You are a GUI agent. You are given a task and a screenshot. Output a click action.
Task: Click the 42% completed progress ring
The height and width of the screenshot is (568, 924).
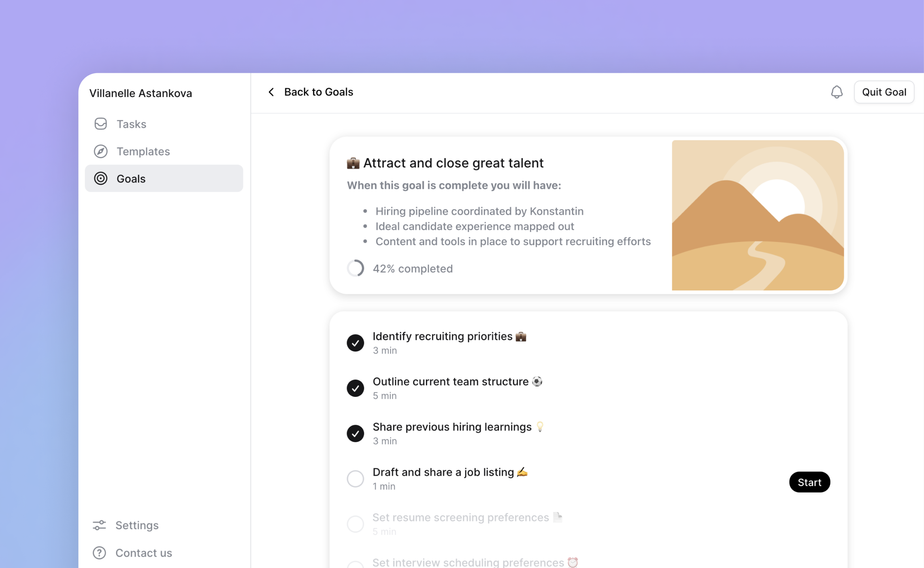click(355, 268)
